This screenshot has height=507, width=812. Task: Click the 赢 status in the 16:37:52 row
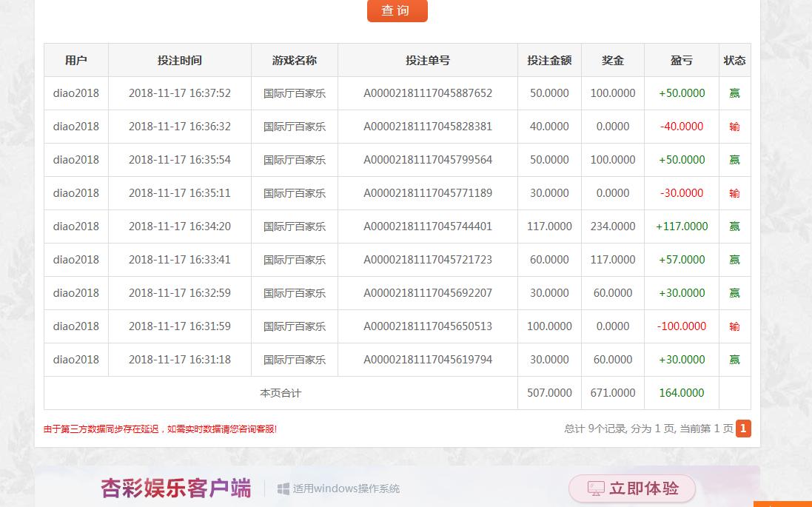click(734, 93)
